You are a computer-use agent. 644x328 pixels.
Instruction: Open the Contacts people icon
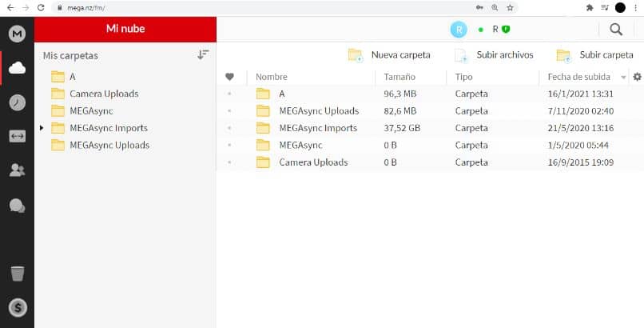pos(18,170)
